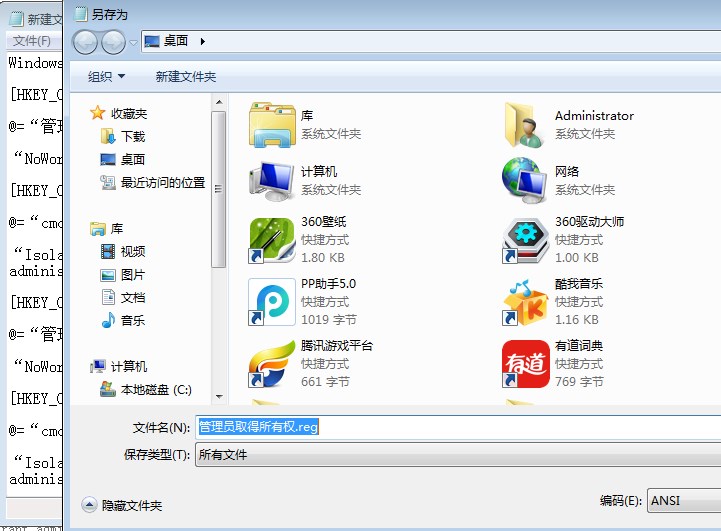Open the 组织 dropdown menu
Screen dimensions: 721x531
106,76
